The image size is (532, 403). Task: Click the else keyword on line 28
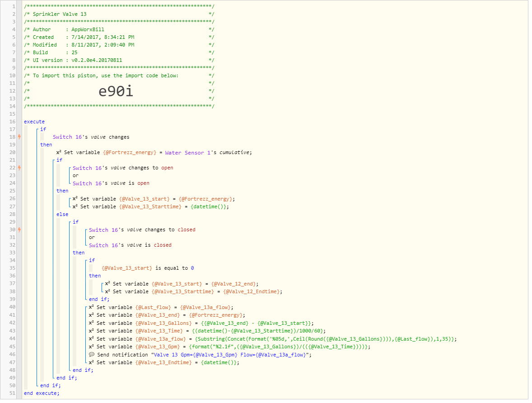pyautogui.click(x=62, y=214)
